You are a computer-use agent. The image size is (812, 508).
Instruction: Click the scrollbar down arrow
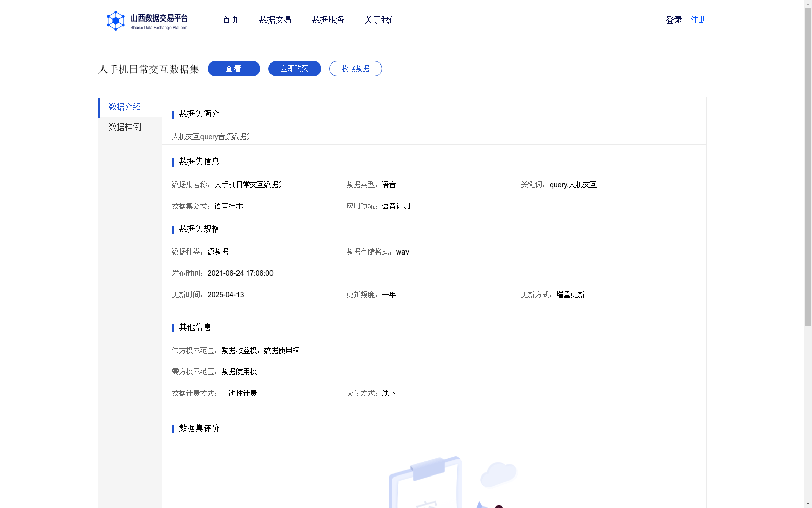coord(808,504)
